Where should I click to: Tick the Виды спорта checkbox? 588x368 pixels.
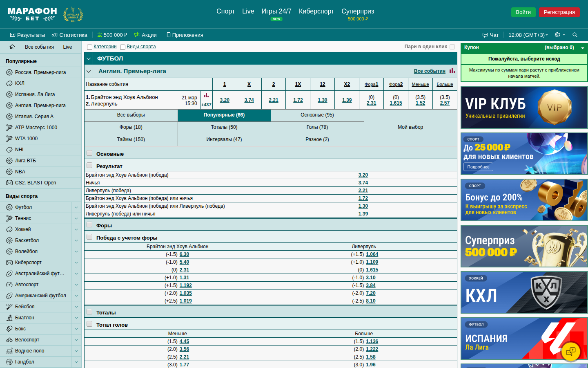(122, 47)
